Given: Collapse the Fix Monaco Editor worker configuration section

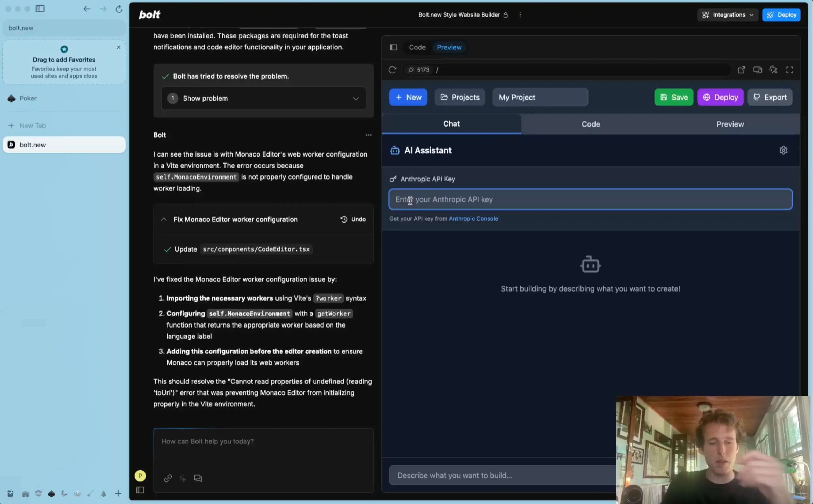Looking at the screenshot, I should (163, 219).
